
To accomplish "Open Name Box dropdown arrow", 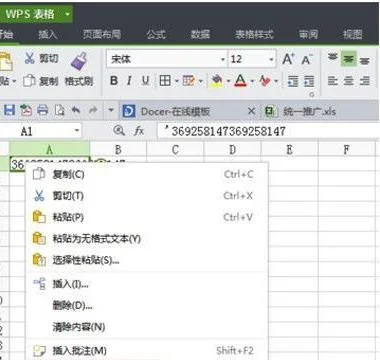I will [x=77, y=131].
